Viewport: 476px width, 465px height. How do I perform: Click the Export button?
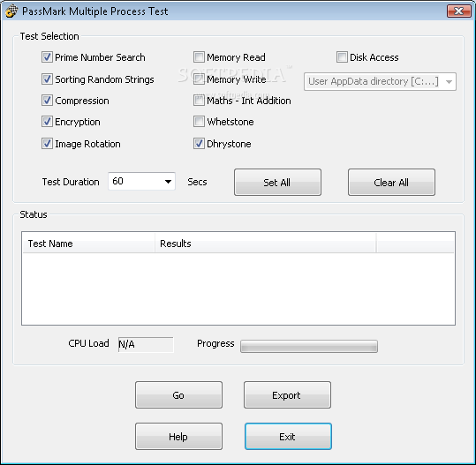pyautogui.click(x=287, y=395)
